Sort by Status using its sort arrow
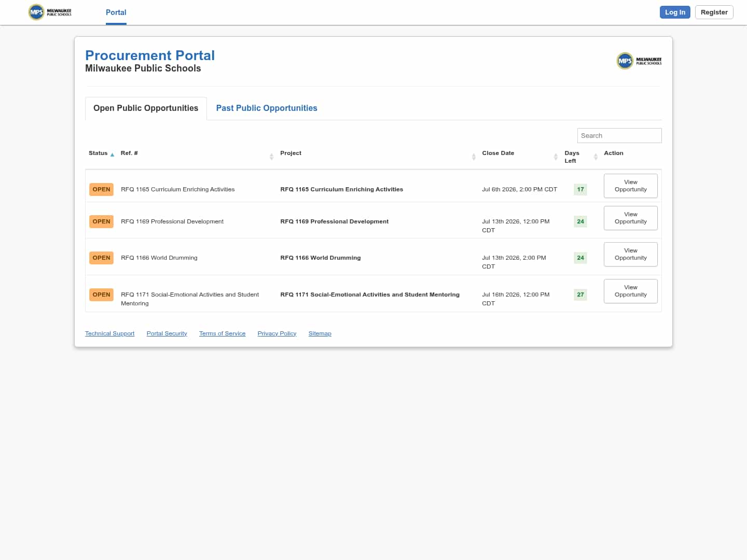 tap(112, 155)
